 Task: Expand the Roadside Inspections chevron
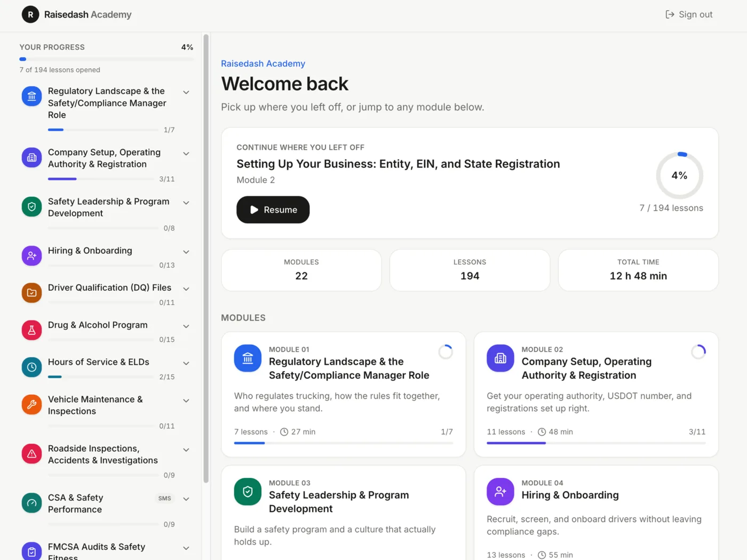tap(186, 450)
